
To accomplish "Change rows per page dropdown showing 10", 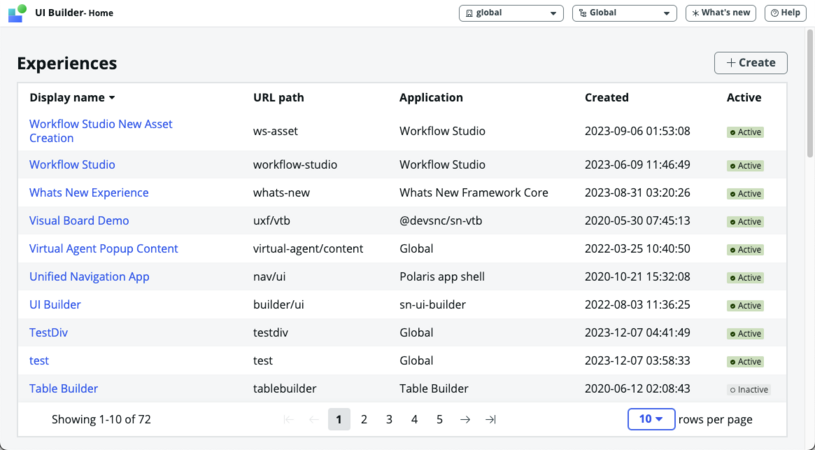I will (x=651, y=419).
